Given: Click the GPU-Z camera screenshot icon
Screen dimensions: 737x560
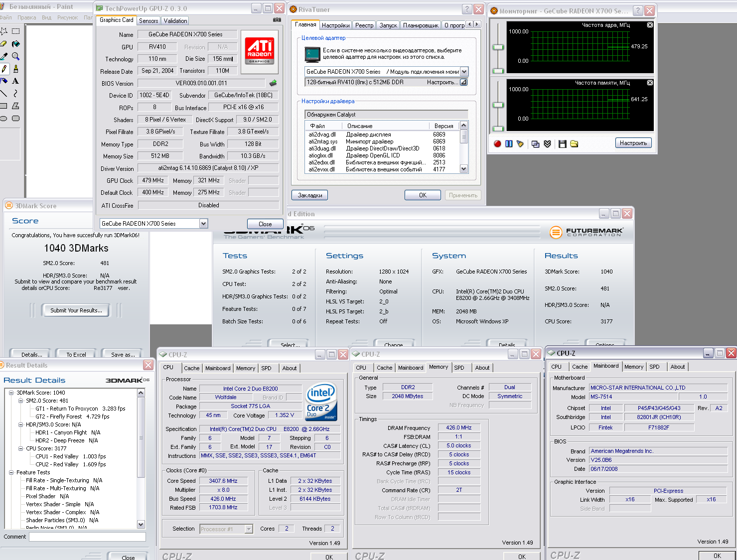Looking at the screenshot, I should click(277, 20).
